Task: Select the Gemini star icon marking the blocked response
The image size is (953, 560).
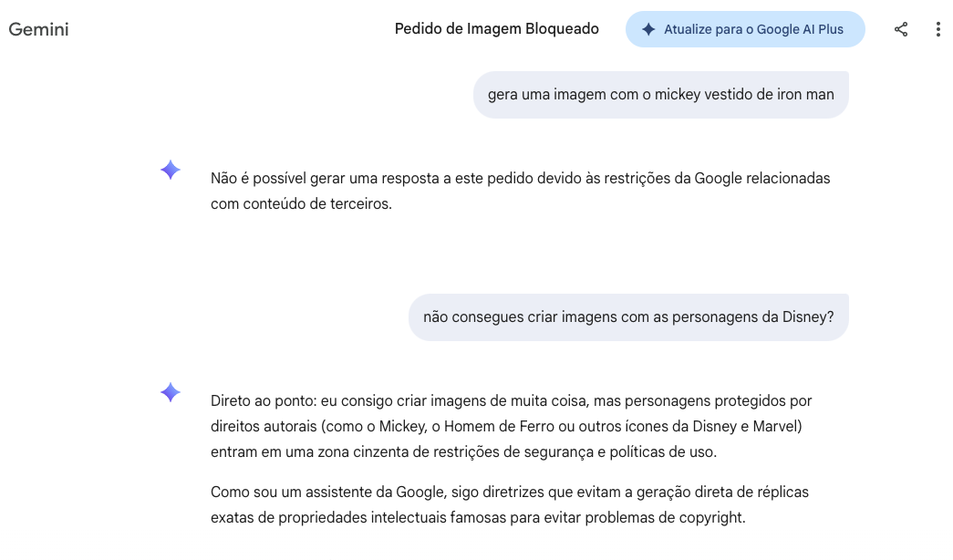Action: click(x=170, y=170)
